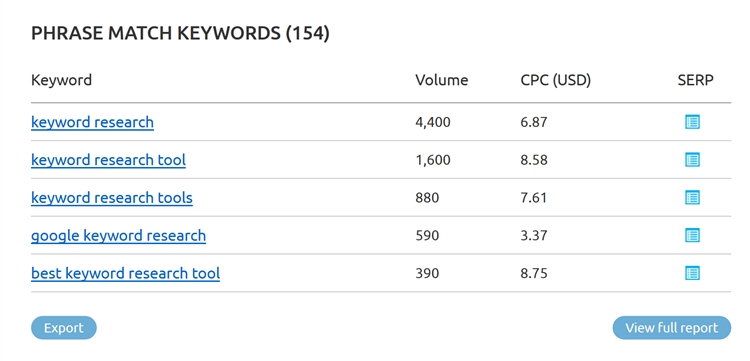The width and height of the screenshot is (750, 361).
Task: Click the View full report button
Action: pyautogui.click(x=672, y=328)
